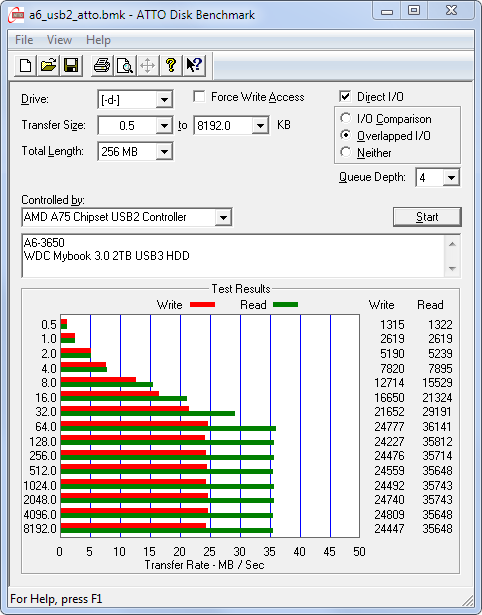This screenshot has height=615, width=482.
Task: Print results with printer icon
Action: pyautogui.click(x=102, y=65)
